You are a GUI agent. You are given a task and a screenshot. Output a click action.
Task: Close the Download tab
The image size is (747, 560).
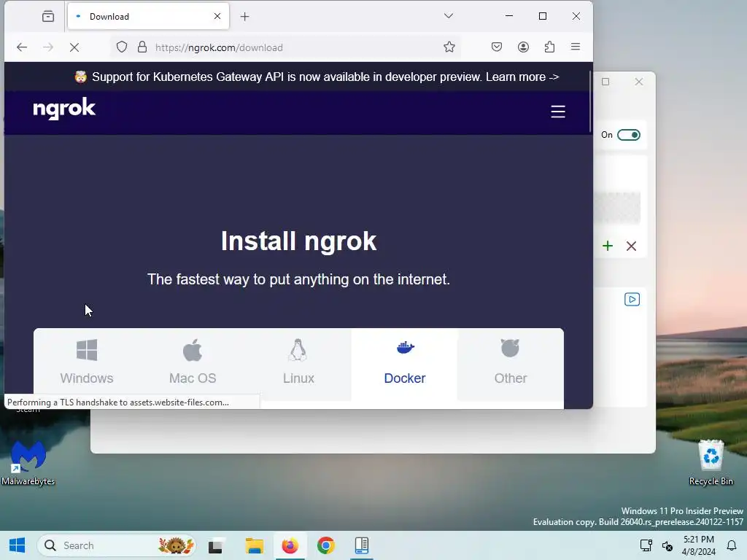tap(217, 16)
